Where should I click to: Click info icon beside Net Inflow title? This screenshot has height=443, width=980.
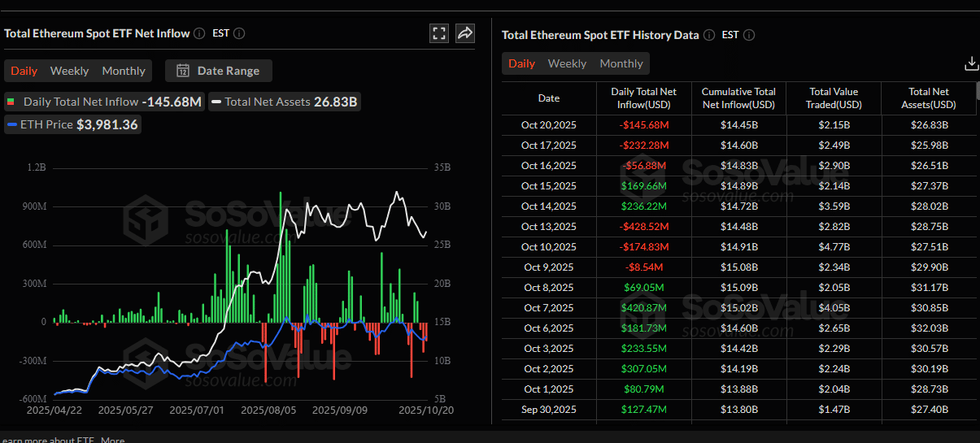coord(200,33)
